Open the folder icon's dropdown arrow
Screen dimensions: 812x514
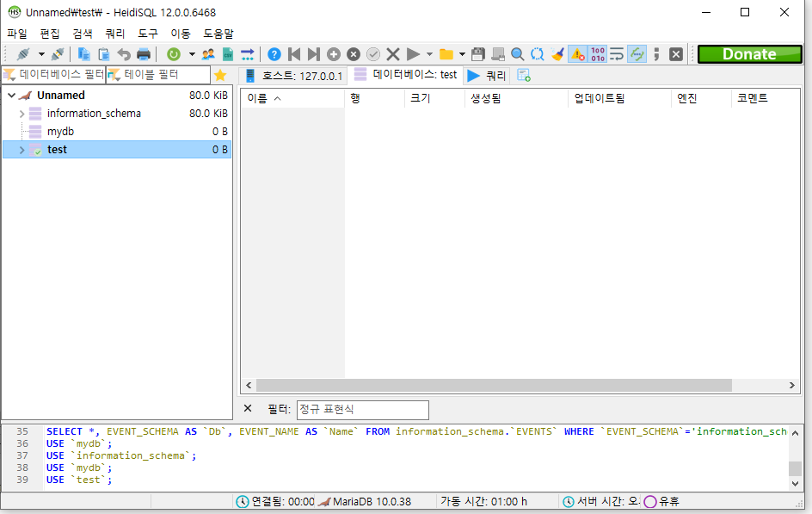[462, 54]
